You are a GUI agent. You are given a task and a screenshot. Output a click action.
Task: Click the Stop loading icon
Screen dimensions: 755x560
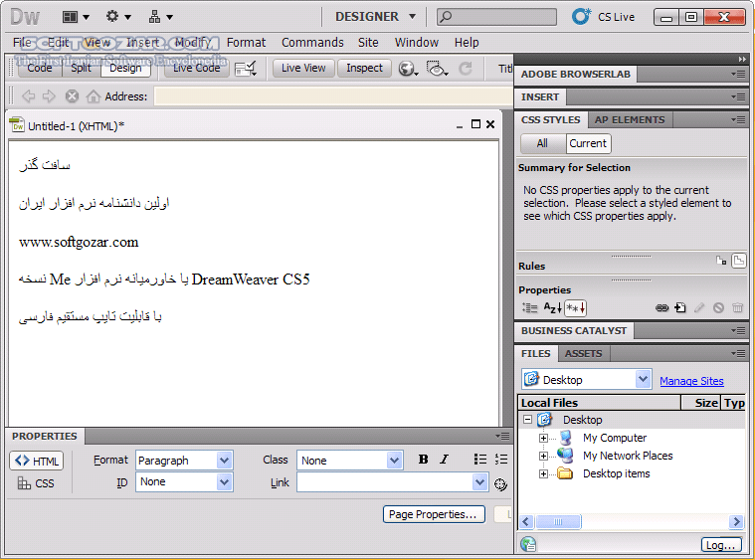tap(72, 96)
